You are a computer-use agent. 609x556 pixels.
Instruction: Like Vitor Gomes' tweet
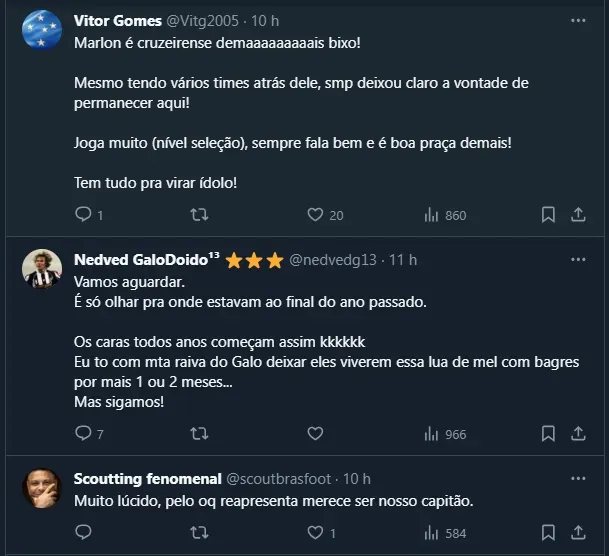point(315,214)
